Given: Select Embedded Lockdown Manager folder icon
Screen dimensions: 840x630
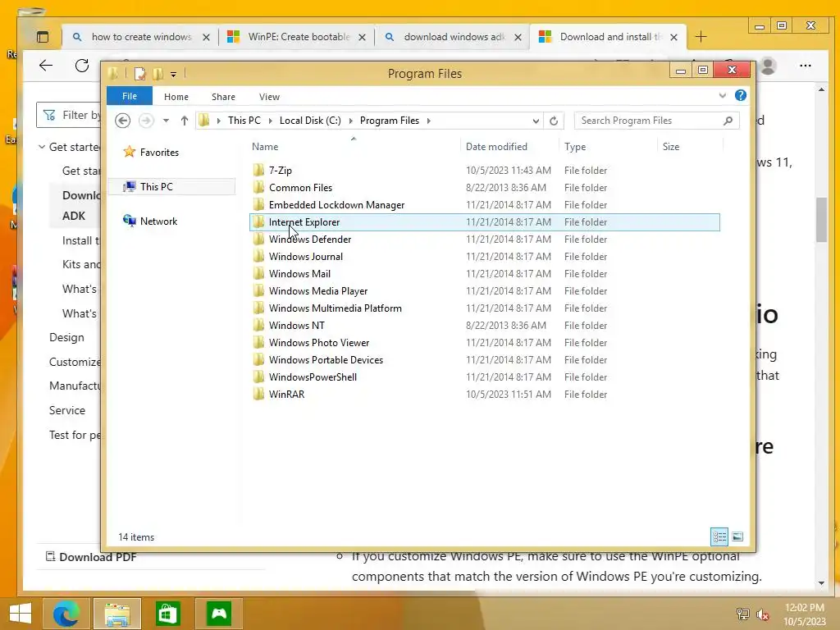Looking at the screenshot, I should [258, 204].
